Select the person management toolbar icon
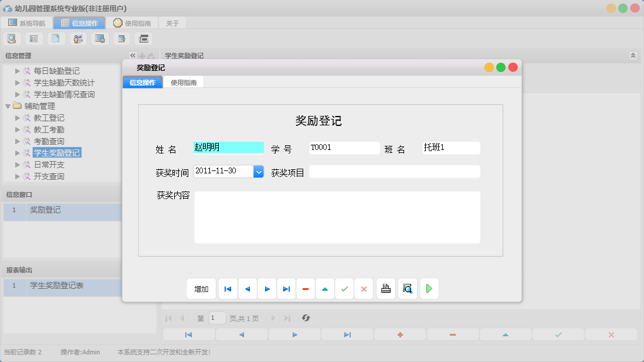This screenshot has height=362, width=644. tap(78, 38)
